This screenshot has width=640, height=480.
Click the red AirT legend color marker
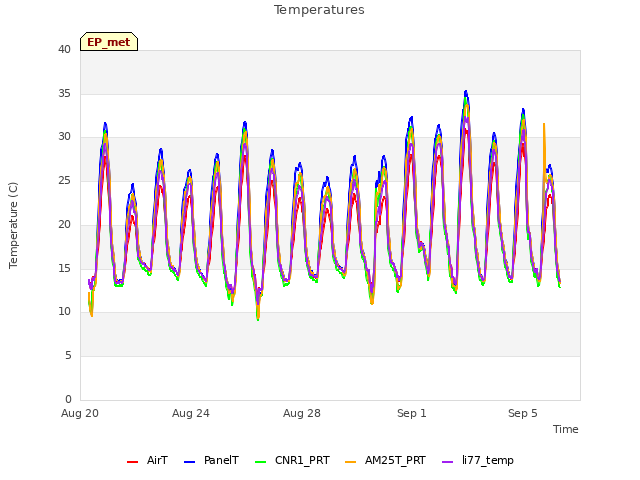pos(132,462)
